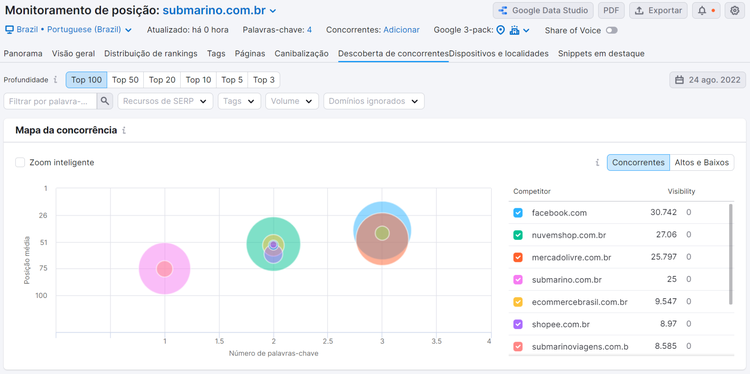Select Concorrentes view button

[639, 163]
